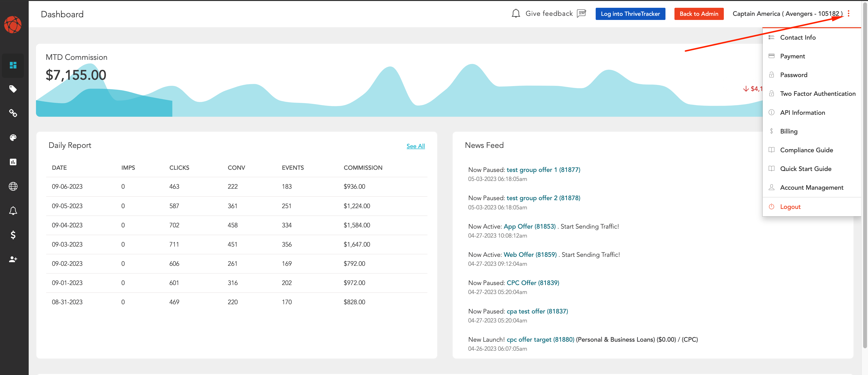868x375 pixels.
Task: Select Password menu entry
Action: click(811, 75)
